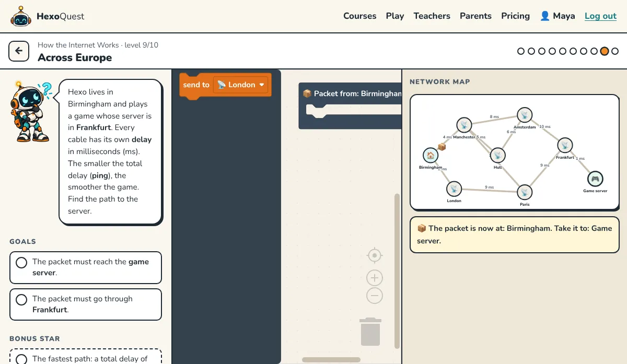Select the last level progress dot
Screen dimensions: 627x364
615,51
